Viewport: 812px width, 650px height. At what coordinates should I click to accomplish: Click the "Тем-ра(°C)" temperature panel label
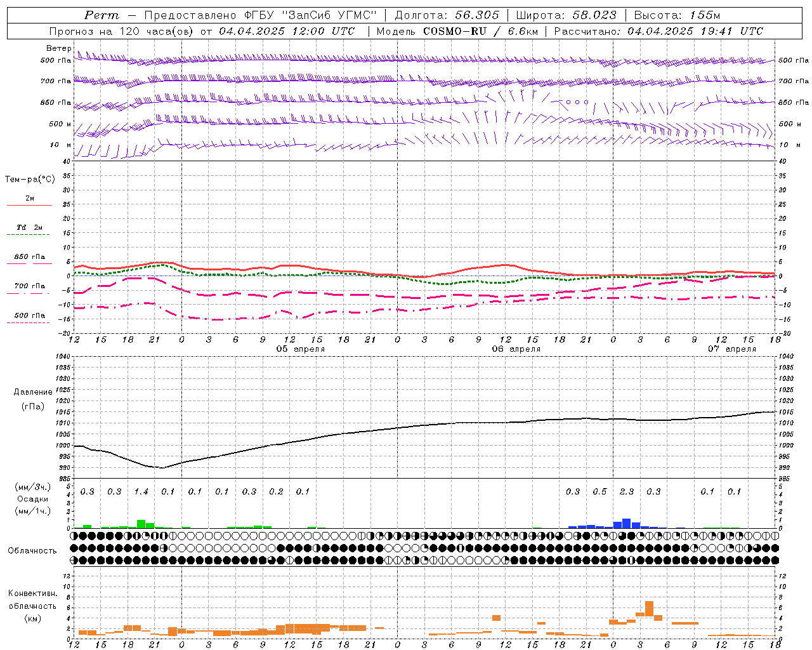coord(30,180)
